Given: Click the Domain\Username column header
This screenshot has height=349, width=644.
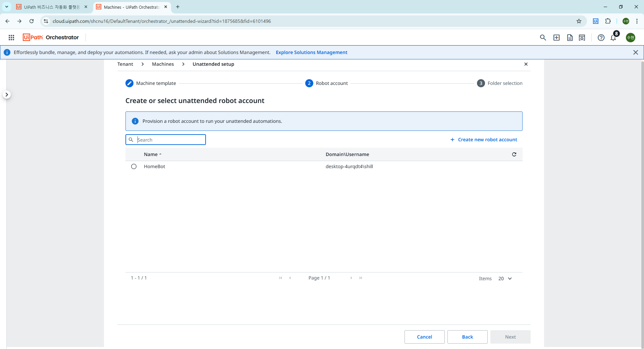Looking at the screenshot, I should point(347,154).
